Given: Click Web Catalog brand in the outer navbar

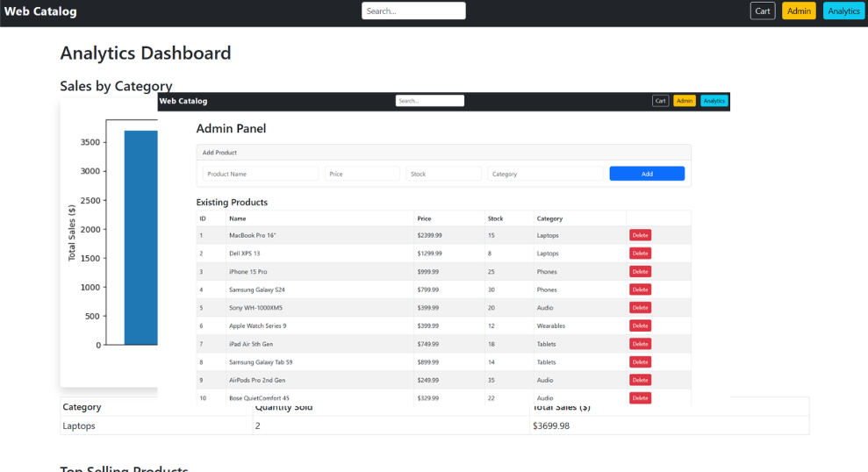Looking at the screenshot, I should point(40,11).
